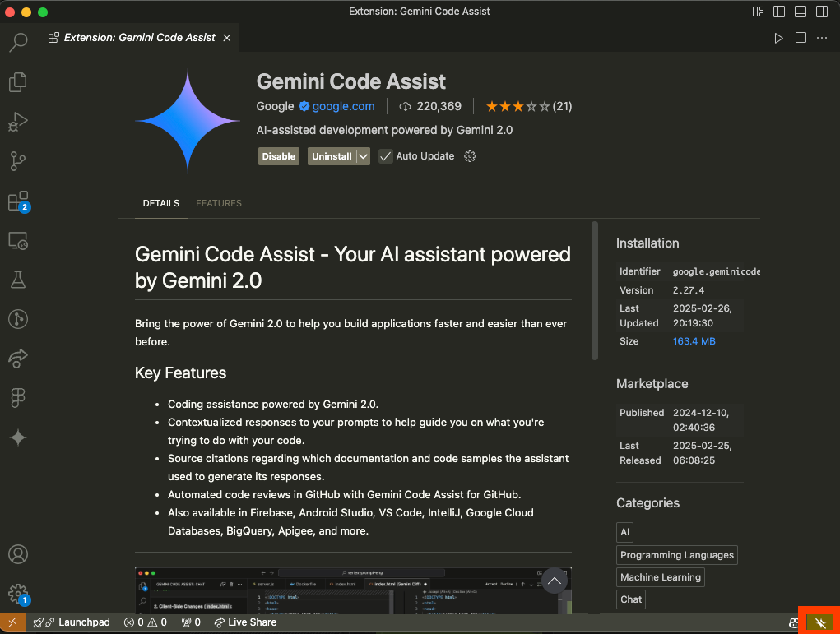This screenshot has width=840, height=634.
Task: Click the details pane vertical scrollbar
Action: [595, 291]
